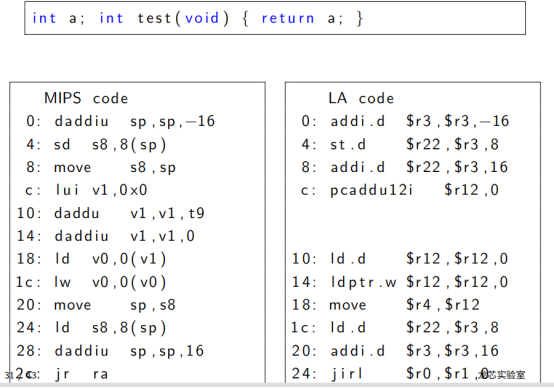Click the slide page number 31/43
The height and width of the screenshot is (388, 554).
click(20, 375)
